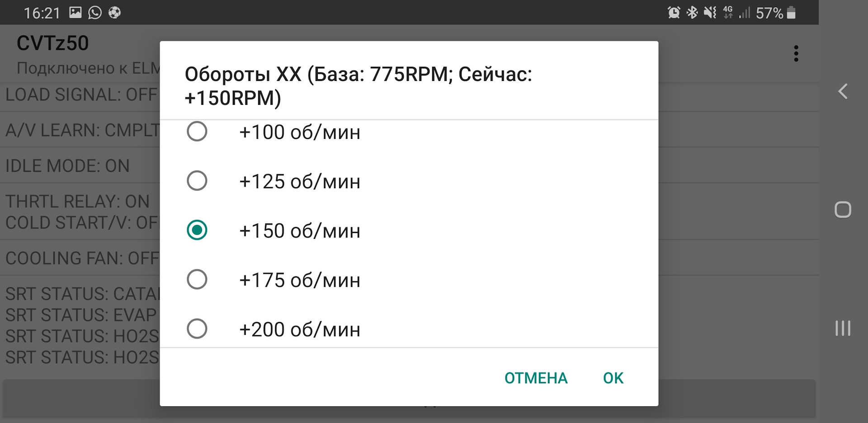Tap the Bluetooth status icon
868x423 pixels.
pos(692,13)
